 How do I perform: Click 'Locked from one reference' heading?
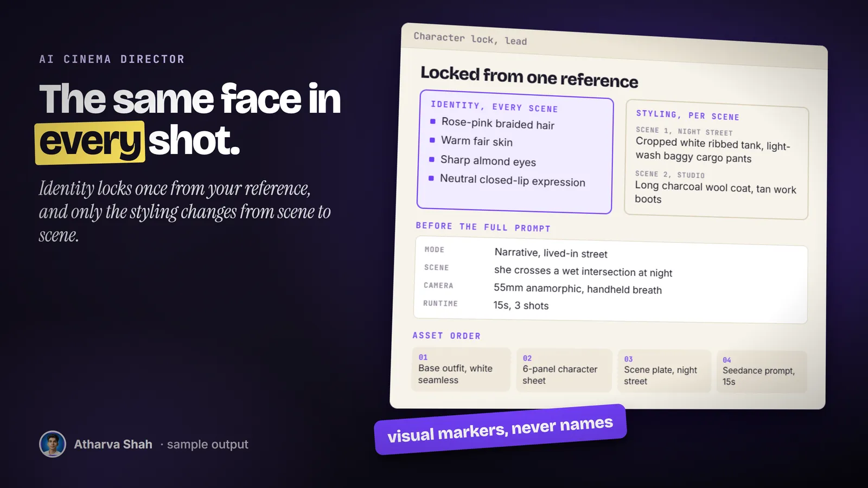(x=529, y=77)
